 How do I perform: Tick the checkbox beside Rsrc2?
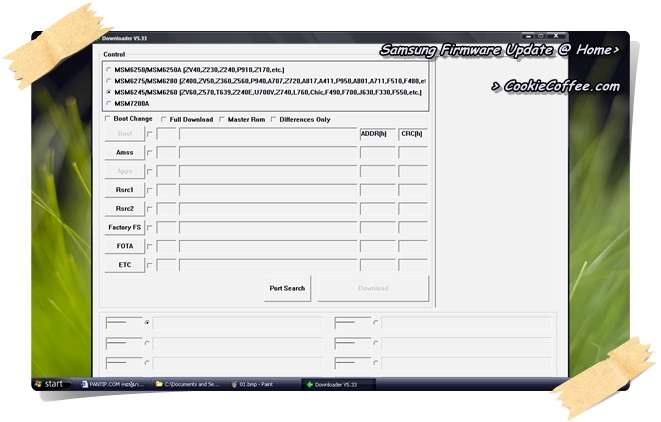click(150, 209)
